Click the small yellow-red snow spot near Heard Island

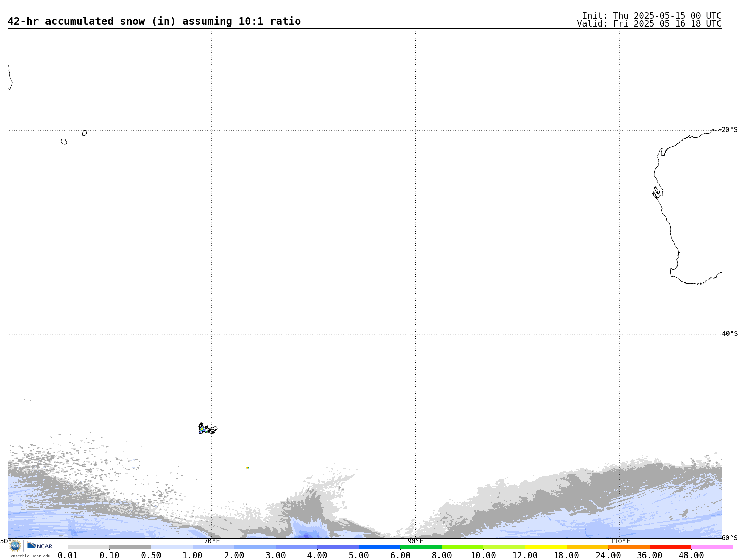tap(248, 468)
